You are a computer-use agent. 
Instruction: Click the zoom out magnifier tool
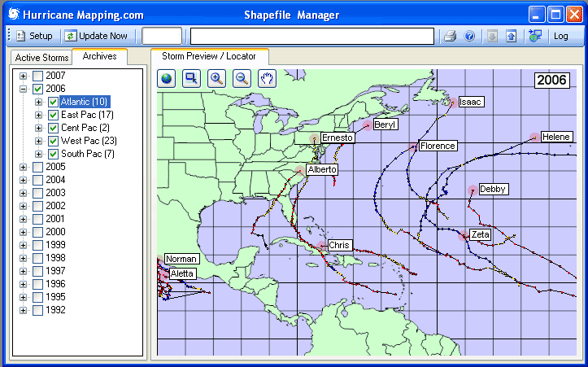point(242,78)
